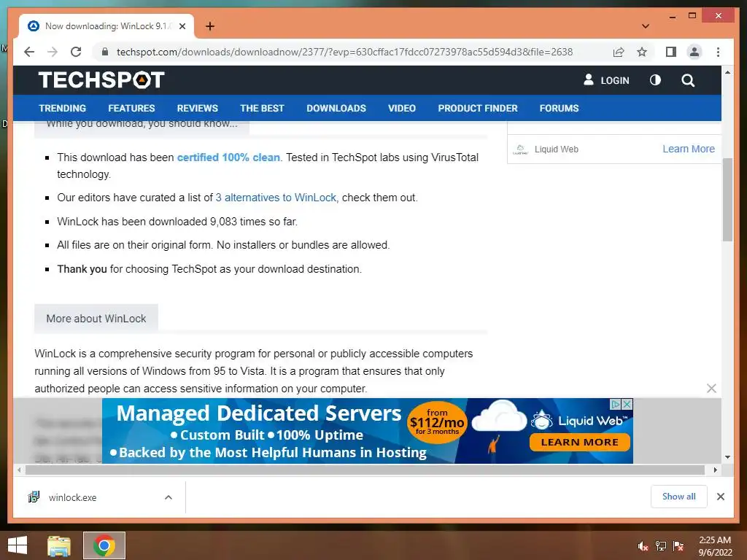The width and height of the screenshot is (747, 560).
Task: Open Chrome profile avatar
Action: (694, 52)
